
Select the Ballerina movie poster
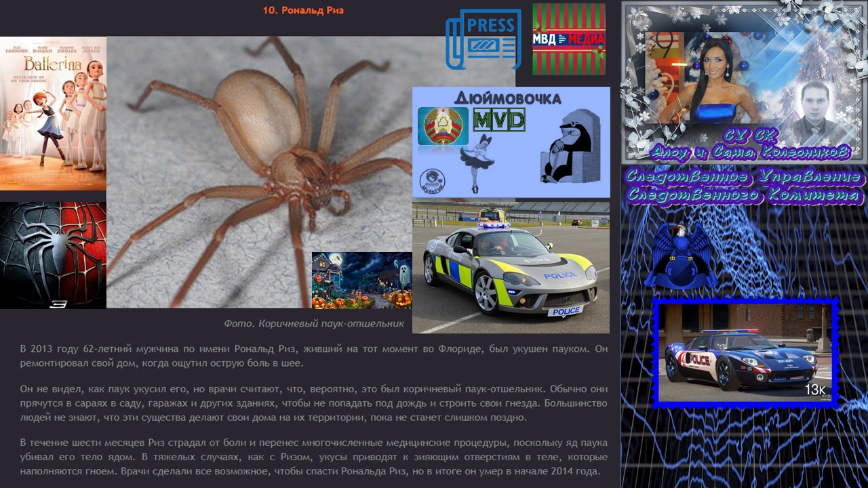[x=53, y=114]
